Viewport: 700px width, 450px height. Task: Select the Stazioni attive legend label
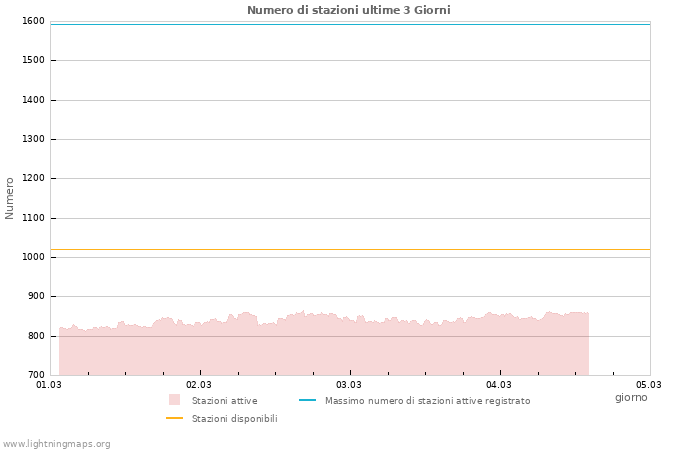tap(224, 401)
